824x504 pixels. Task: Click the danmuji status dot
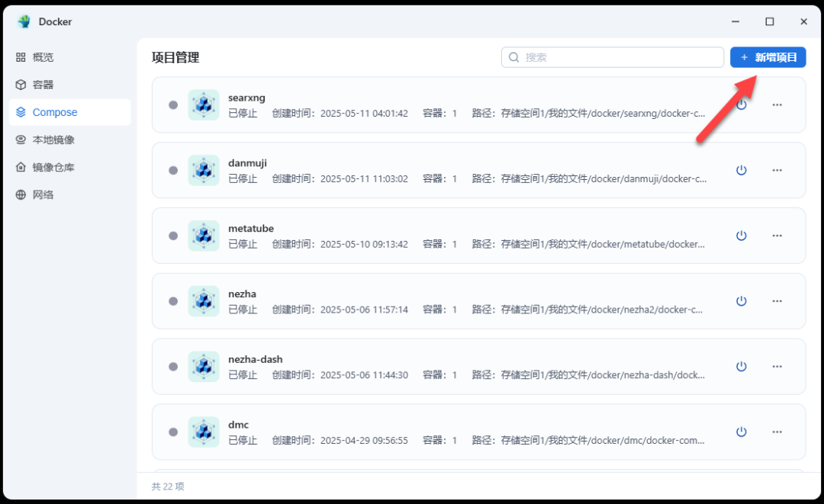[173, 170]
